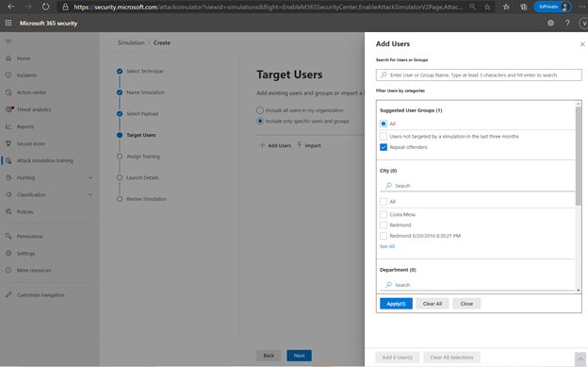Expand the Hunting menu chevron

(x=90, y=177)
